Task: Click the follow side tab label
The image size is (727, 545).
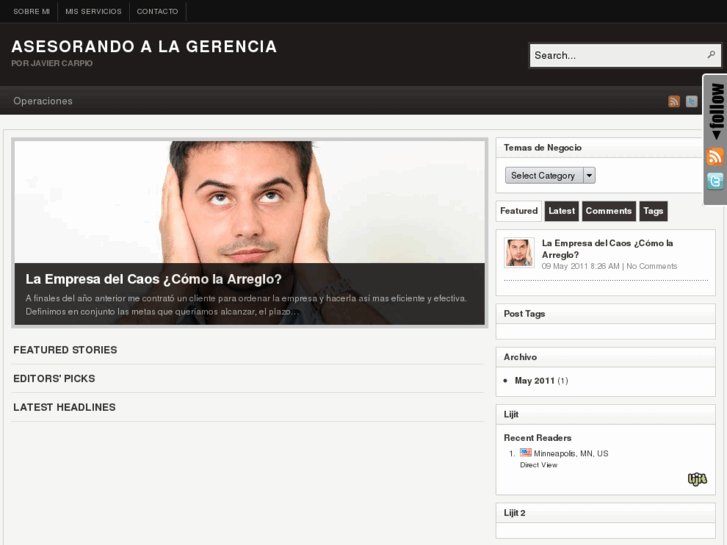Action: point(717,111)
